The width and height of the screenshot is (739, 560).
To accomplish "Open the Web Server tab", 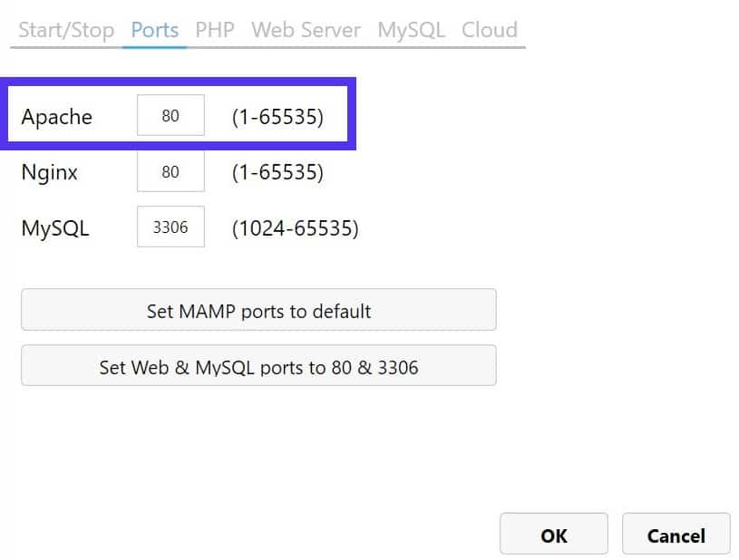I will pyautogui.click(x=306, y=29).
